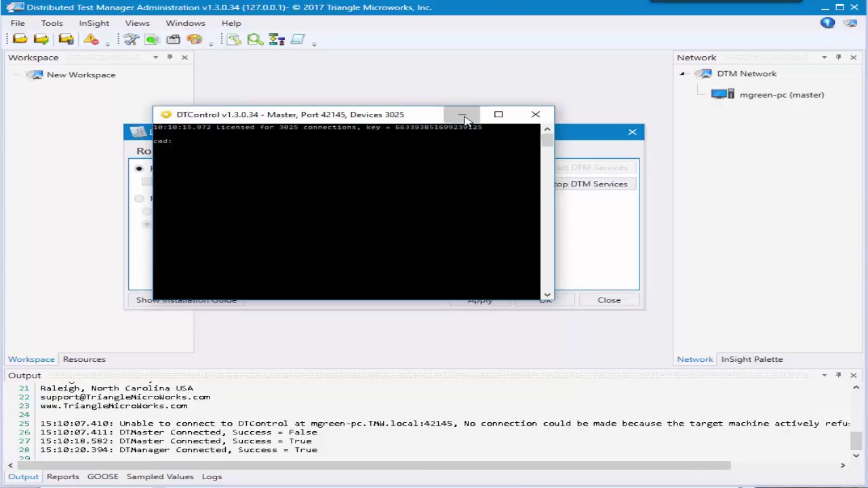This screenshot has width=868, height=488.
Task: Click Output panel horizontal scroll right arrow
Action: 843,465
